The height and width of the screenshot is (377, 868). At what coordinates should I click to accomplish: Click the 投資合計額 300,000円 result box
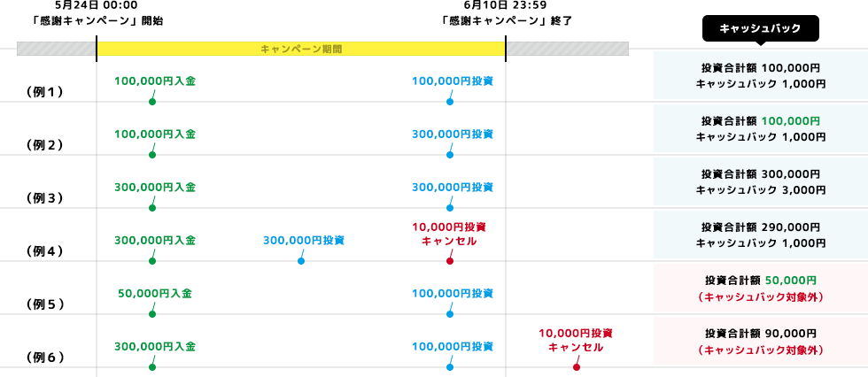(x=760, y=181)
